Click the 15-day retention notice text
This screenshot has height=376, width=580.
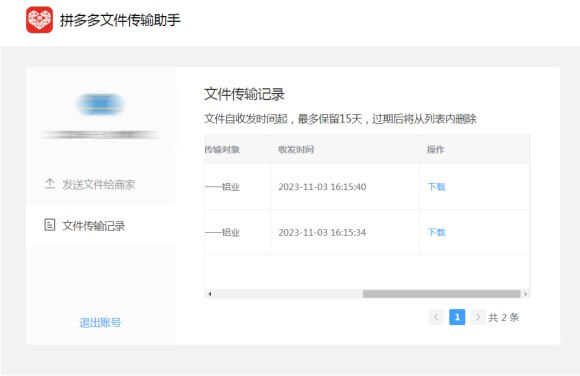340,119
